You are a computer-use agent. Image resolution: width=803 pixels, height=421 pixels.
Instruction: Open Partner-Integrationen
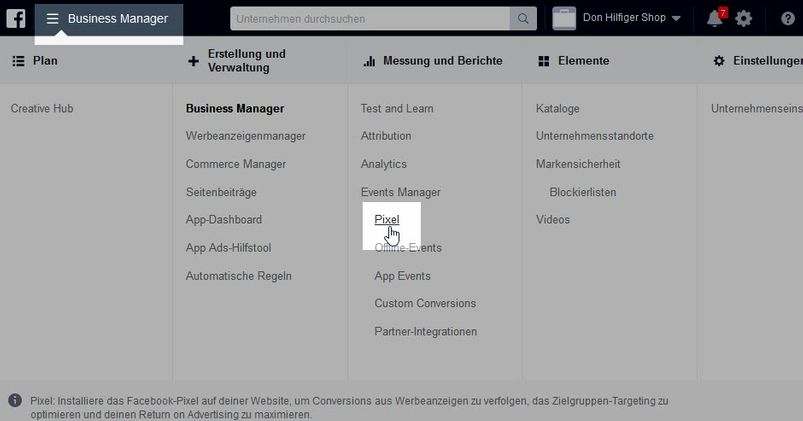(426, 331)
